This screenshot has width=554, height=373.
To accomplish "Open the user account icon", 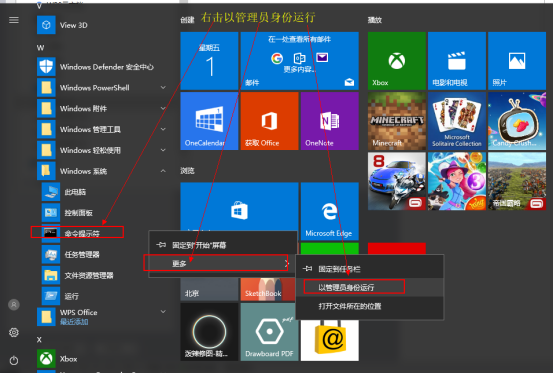I will [14, 304].
